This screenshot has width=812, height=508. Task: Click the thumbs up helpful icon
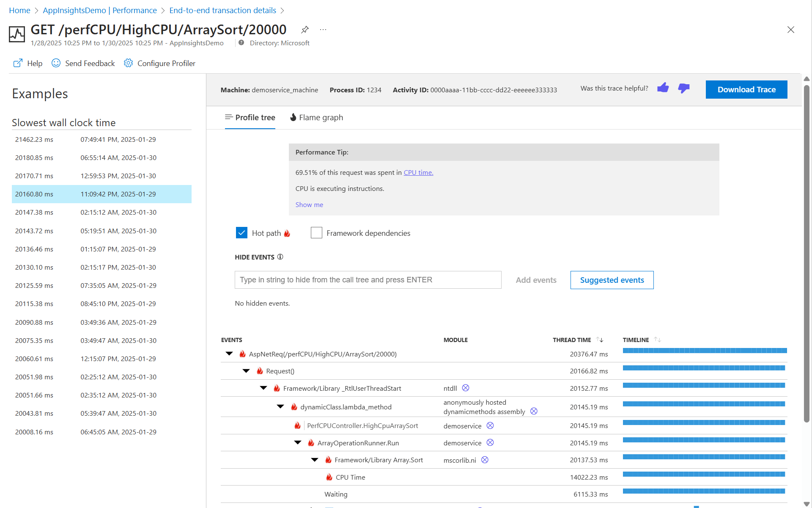click(x=663, y=88)
